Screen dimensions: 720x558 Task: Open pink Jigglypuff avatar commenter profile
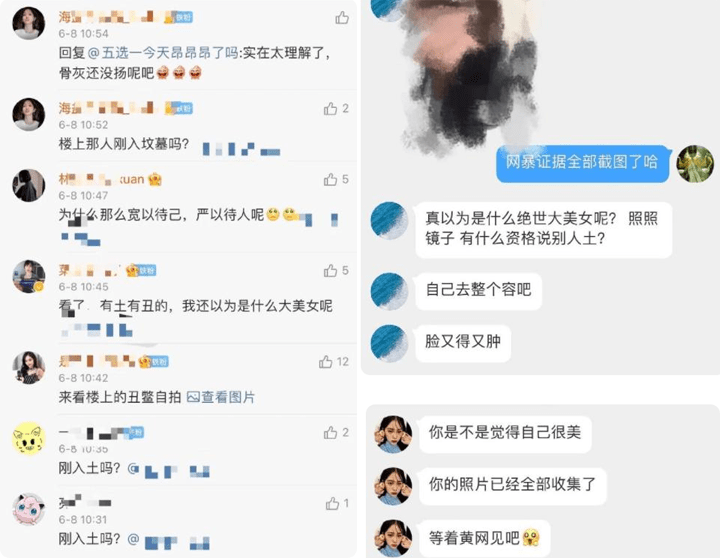click(x=28, y=509)
